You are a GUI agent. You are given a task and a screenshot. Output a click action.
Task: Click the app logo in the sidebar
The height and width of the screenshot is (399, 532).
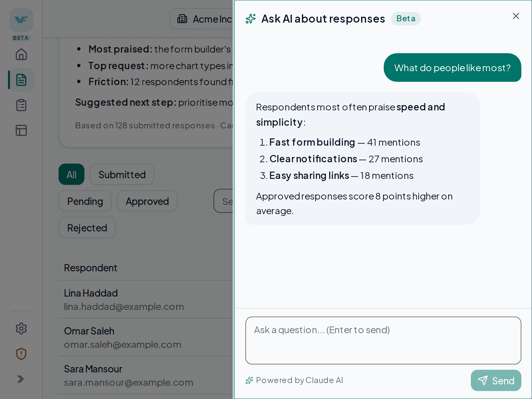(21, 20)
